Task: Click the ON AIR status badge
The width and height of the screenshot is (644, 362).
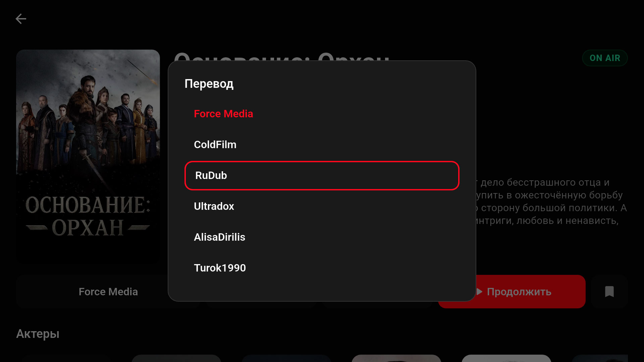Action: [605, 58]
